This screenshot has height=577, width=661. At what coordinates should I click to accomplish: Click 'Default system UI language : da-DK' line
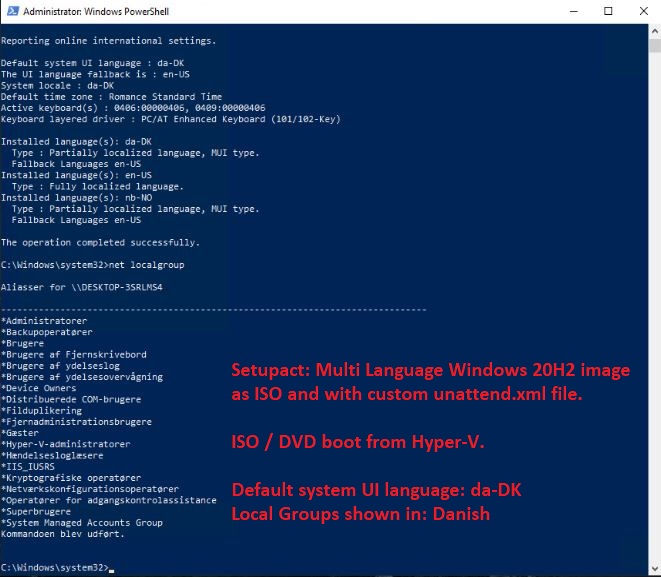(92, 63)
